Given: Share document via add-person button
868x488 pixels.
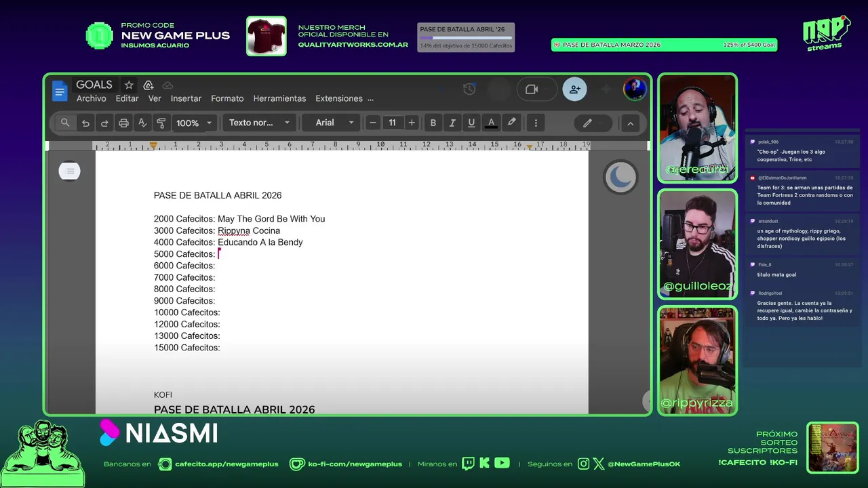Looking at the screenshot, I should click(x=574, y=89).
